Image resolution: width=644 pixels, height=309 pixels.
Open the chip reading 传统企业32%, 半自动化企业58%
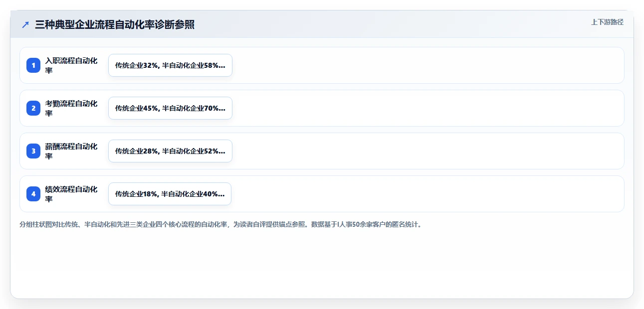point(170,65)
